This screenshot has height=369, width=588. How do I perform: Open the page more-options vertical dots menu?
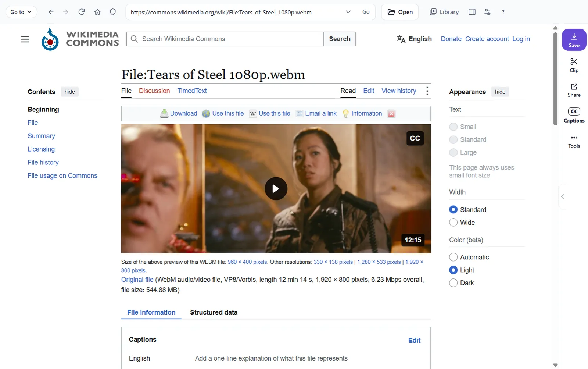tap(427, 91)
